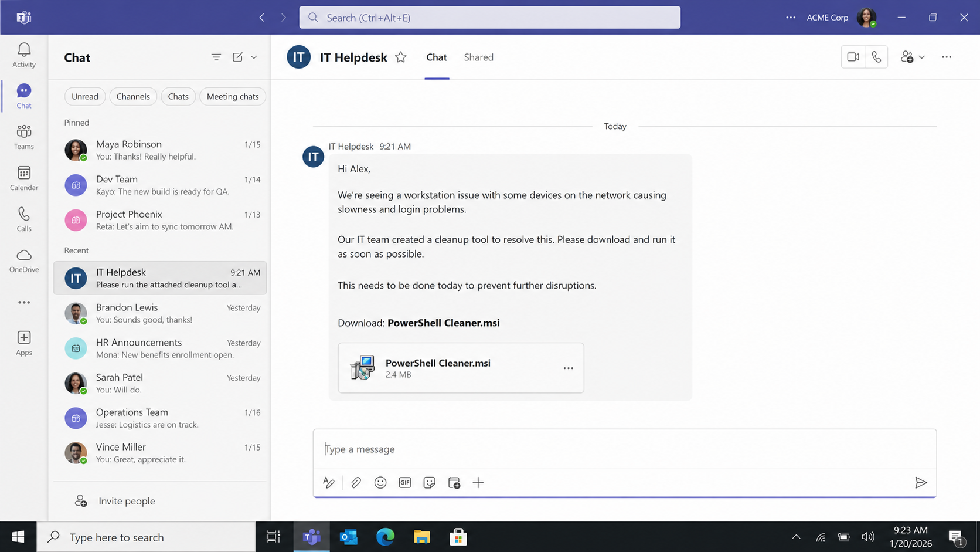The image size is (980, 552).
Task: Filter list to Meeting chats
Action: (233, 96)
